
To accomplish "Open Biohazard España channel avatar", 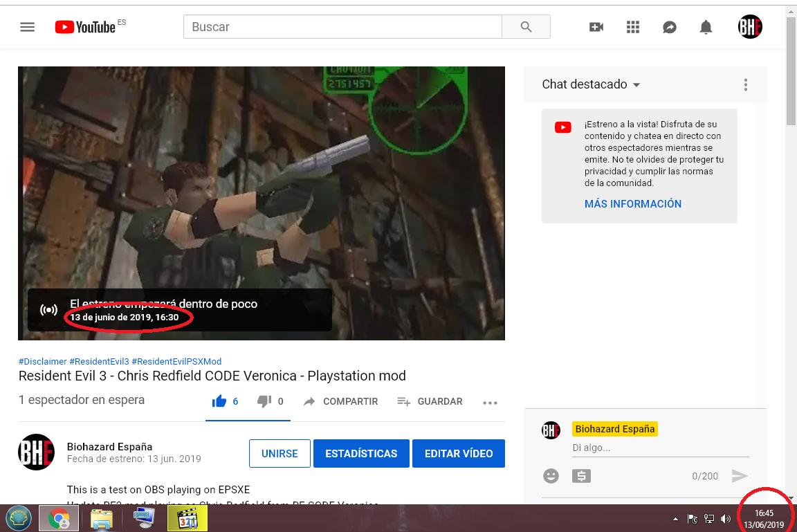I will [x=36, y=452].
